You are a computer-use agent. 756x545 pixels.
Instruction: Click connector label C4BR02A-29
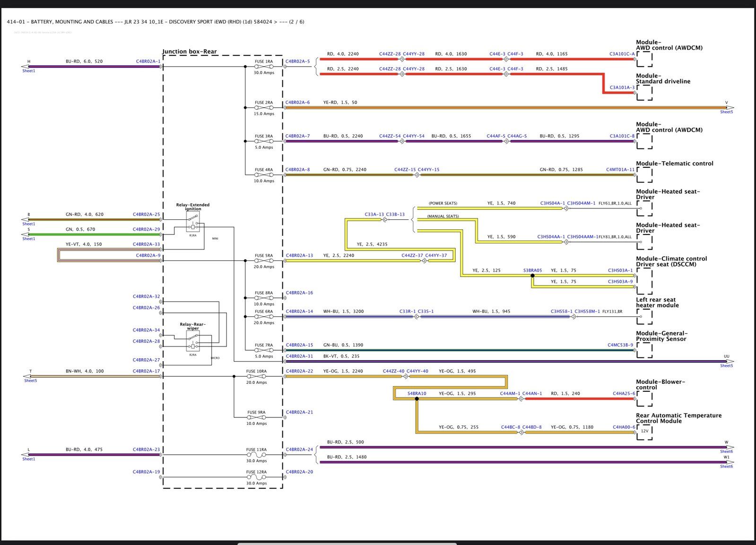[147, 229]
